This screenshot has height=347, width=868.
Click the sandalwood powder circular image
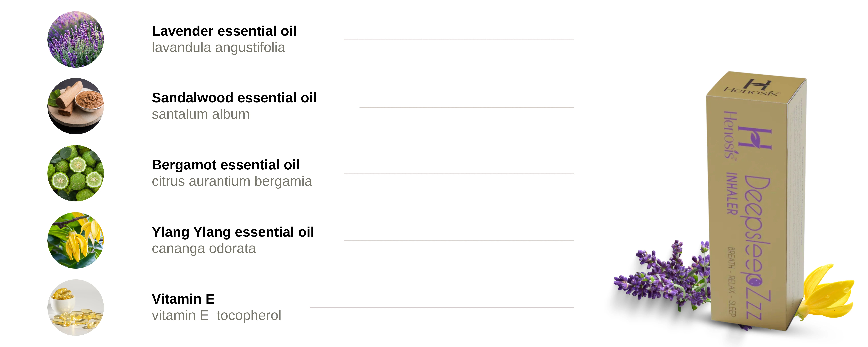(75, 106)
